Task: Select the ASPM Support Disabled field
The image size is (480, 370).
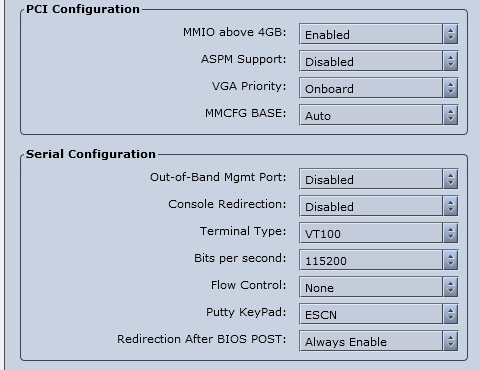Action: tap(371, 61)
